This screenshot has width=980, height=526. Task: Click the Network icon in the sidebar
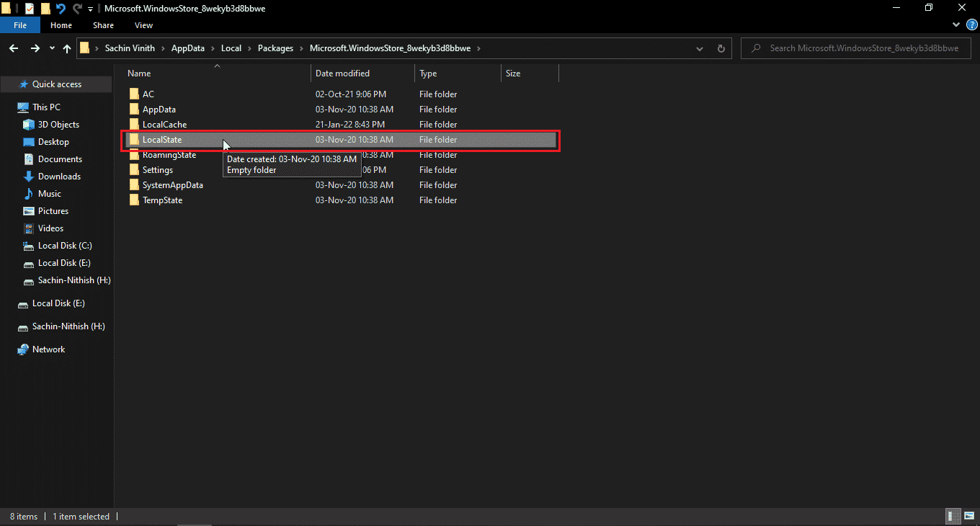coord(23,349)
